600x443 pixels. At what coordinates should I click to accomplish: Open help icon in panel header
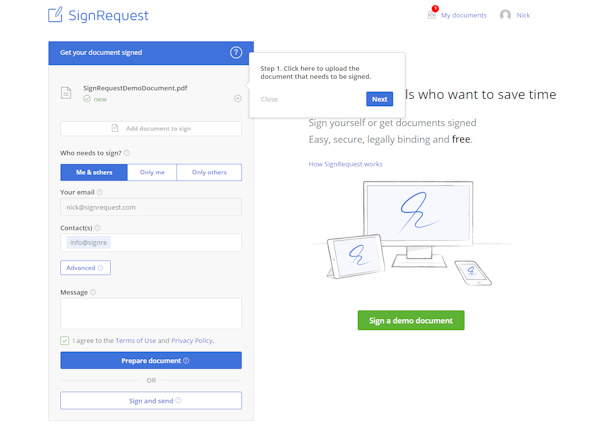[236, 53]
